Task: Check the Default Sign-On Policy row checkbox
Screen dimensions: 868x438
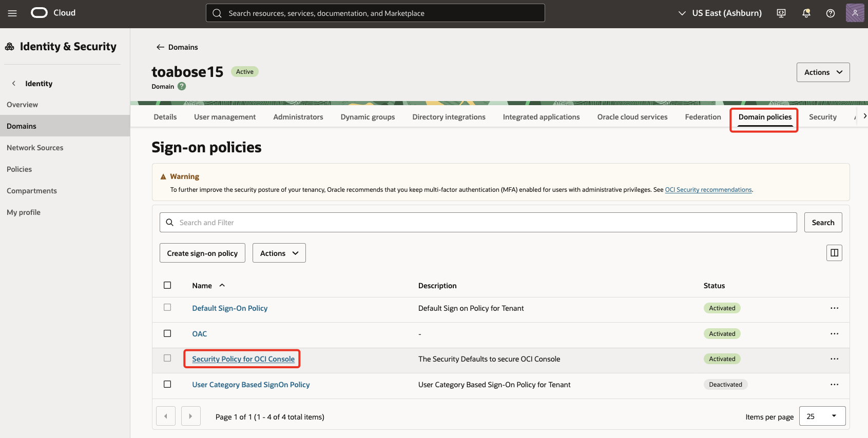Action: click(167, 307)
